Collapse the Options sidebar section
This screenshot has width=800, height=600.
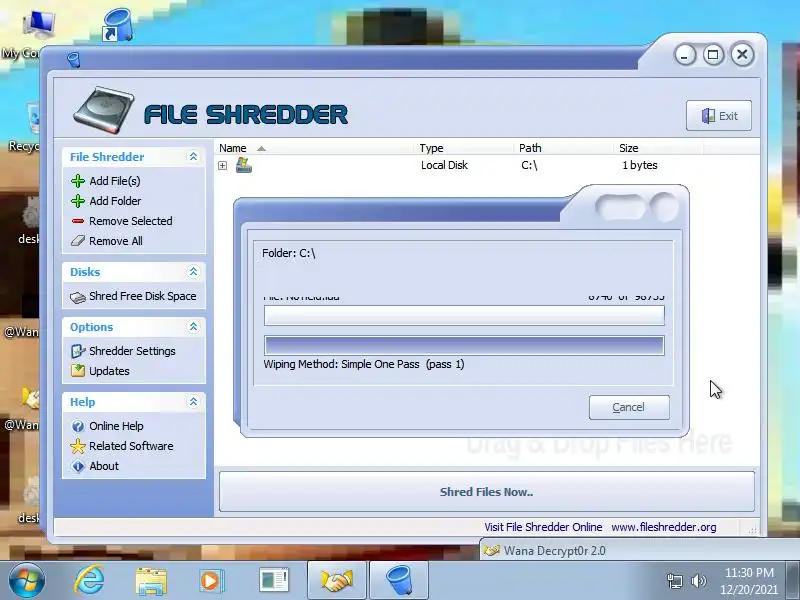(x=193, y=327)
